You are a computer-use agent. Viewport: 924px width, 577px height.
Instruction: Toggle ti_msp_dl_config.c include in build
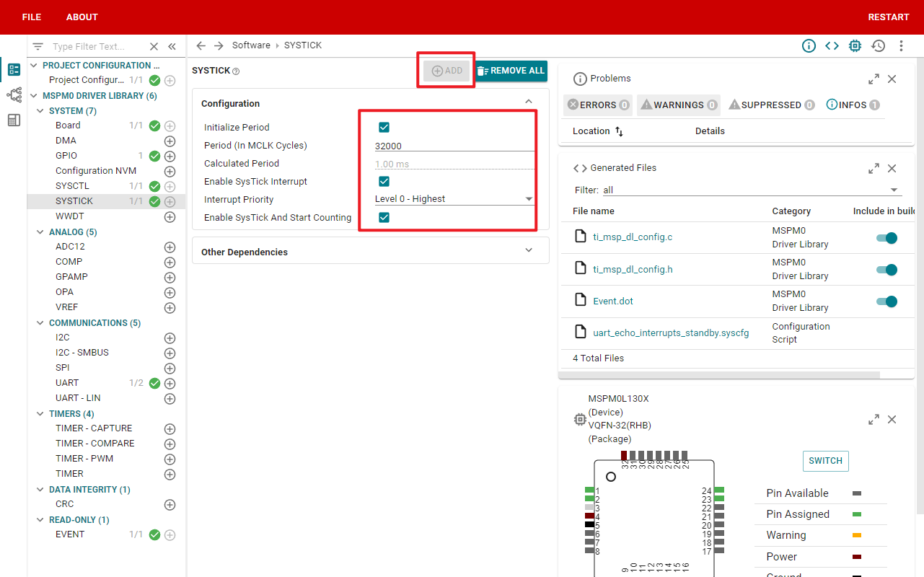coord(886,238)
